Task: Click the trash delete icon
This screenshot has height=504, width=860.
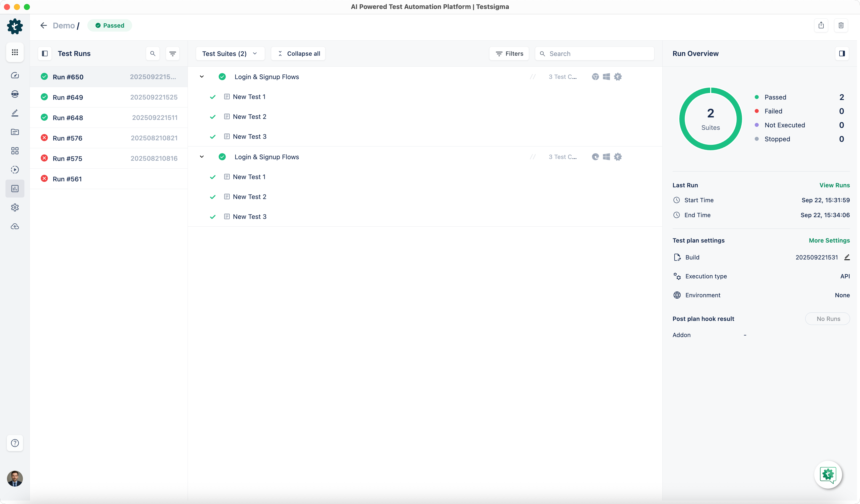Action: [841, 25]
